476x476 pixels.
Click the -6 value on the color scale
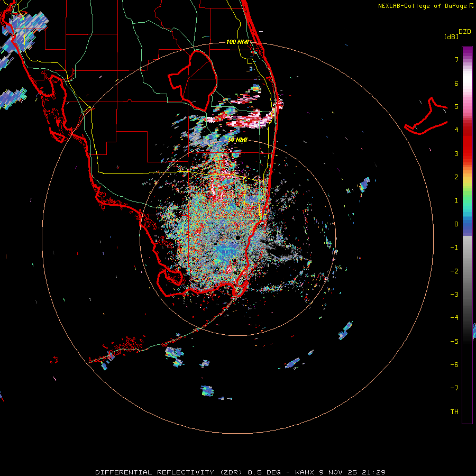coord(454,365)
